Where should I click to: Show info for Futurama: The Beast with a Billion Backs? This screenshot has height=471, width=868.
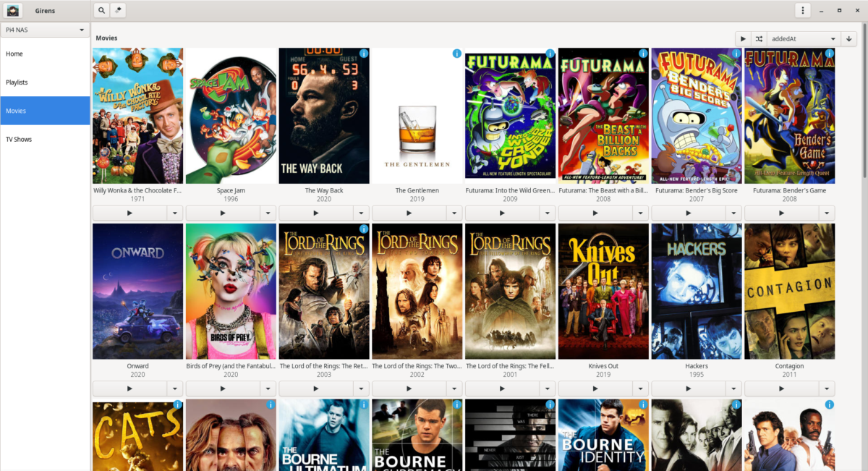coord(644,54)
